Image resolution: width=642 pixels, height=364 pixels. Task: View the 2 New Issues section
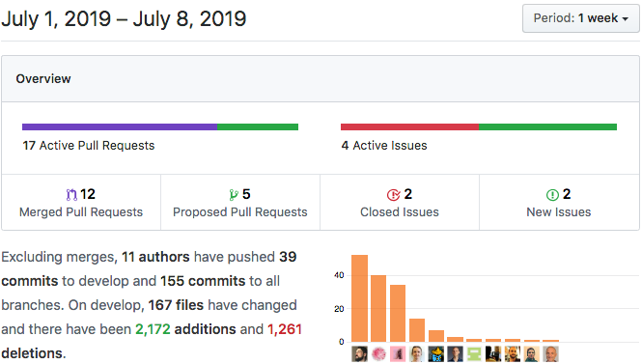click(x=559, y=203)
